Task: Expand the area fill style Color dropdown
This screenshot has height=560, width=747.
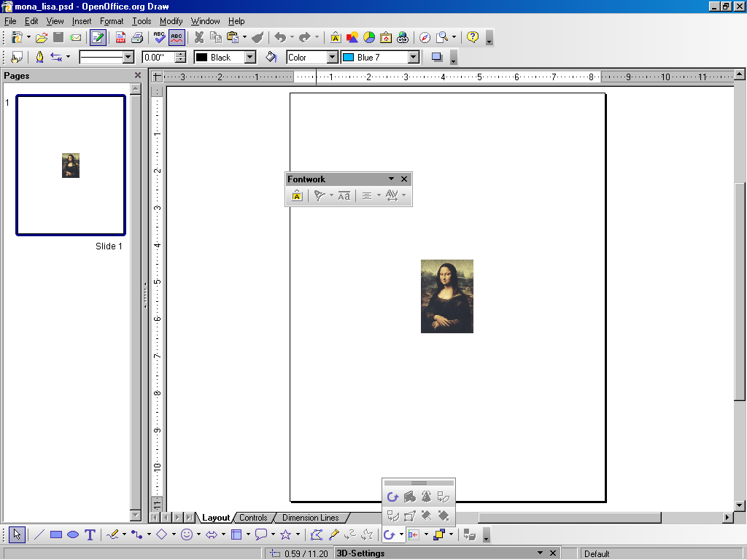Action: pos(332,57)
